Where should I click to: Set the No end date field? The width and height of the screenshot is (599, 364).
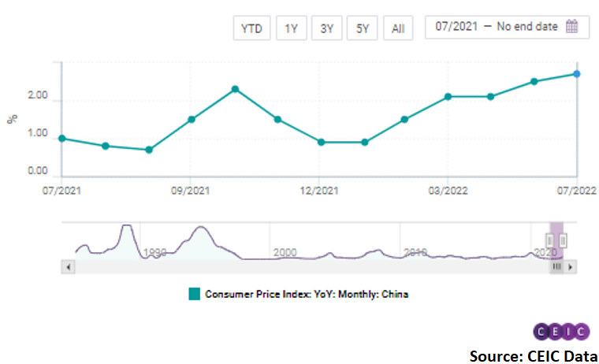click(x=527, y=26)
